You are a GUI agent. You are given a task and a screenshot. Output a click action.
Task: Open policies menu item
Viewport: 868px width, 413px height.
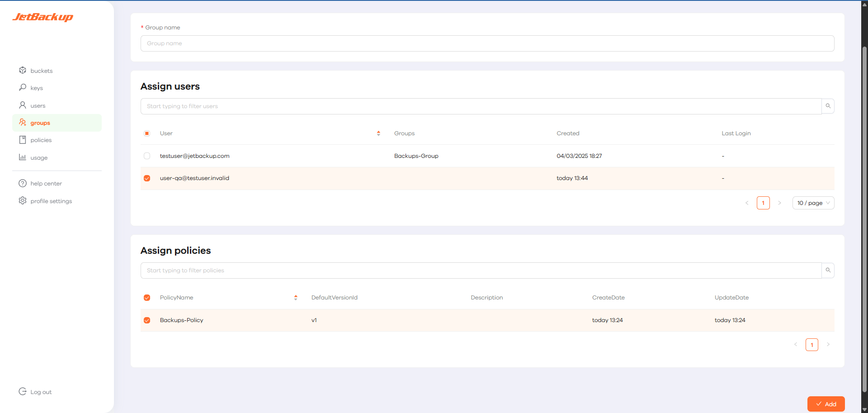point(57,140)
